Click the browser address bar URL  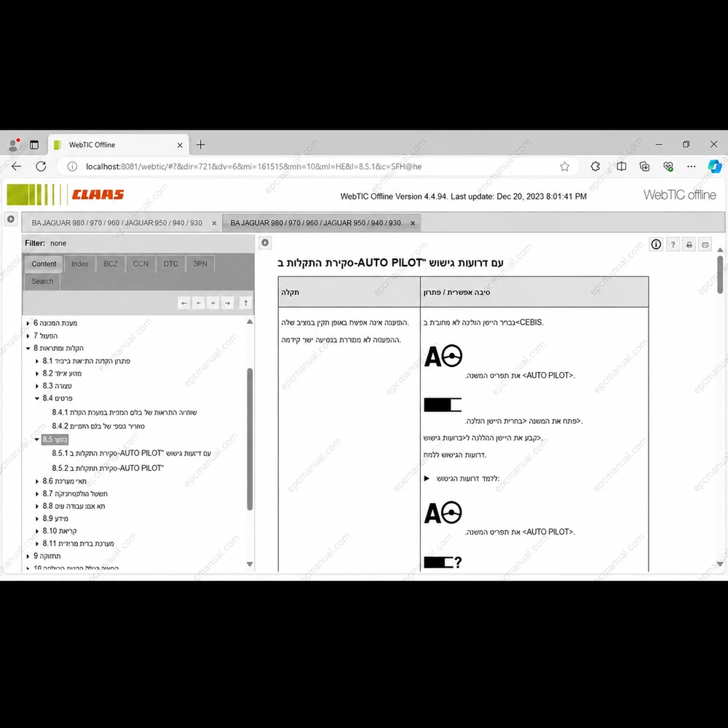(253, 166)
